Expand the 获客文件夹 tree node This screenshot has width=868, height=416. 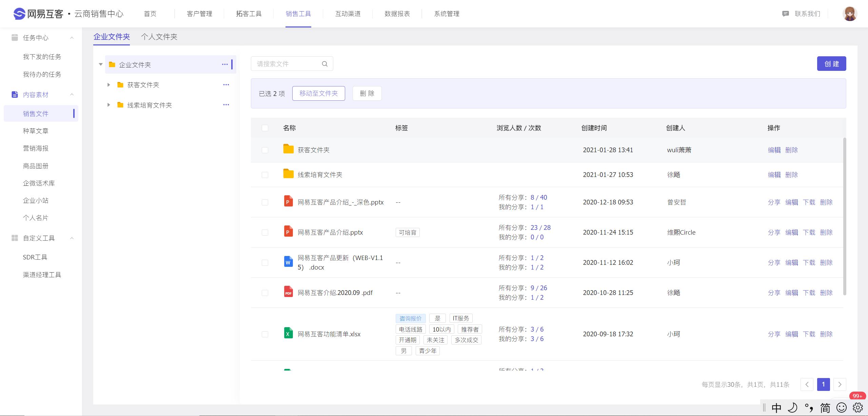point(108,85)
